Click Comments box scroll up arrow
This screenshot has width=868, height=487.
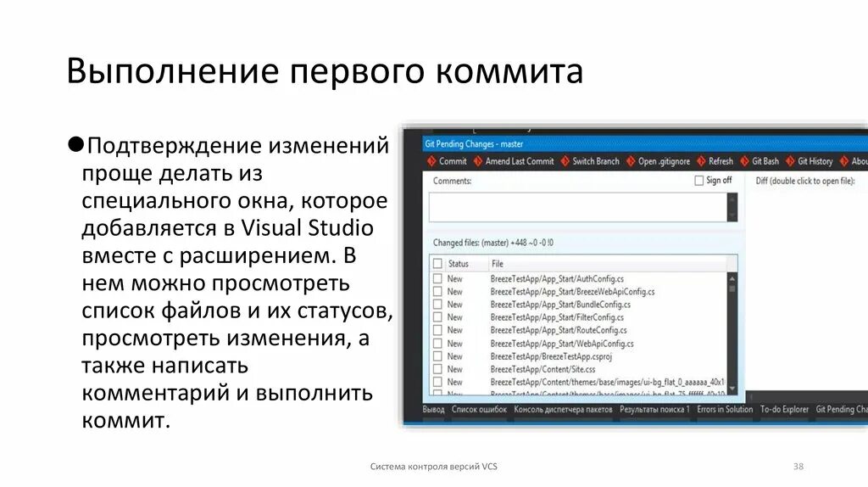[x=732, y=199]
